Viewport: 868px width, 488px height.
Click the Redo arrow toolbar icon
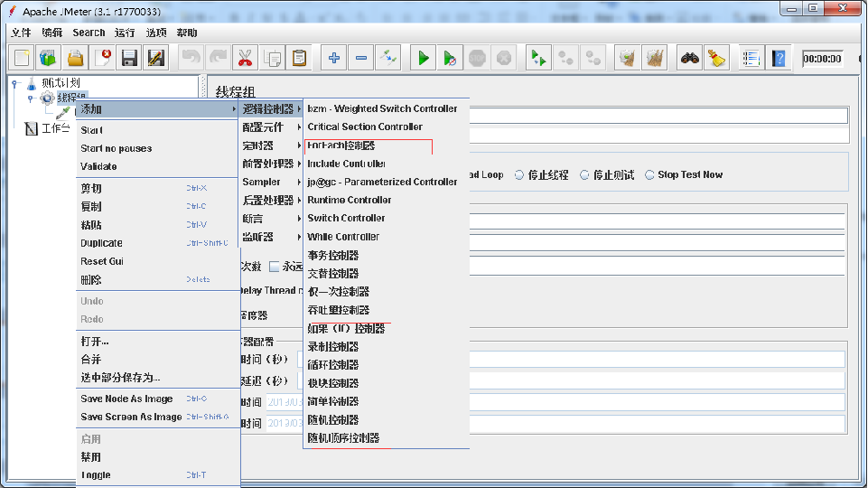218,58
